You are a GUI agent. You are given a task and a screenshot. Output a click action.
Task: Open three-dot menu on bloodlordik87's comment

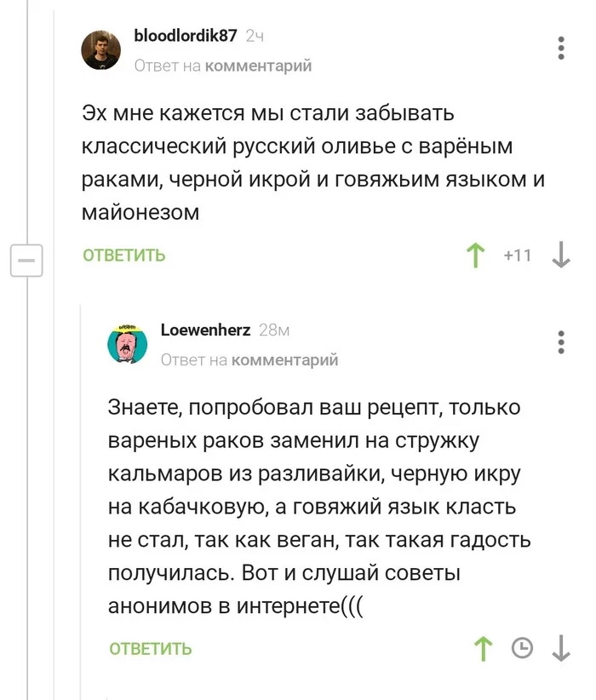pyautogui.click(x=560, y=48)
